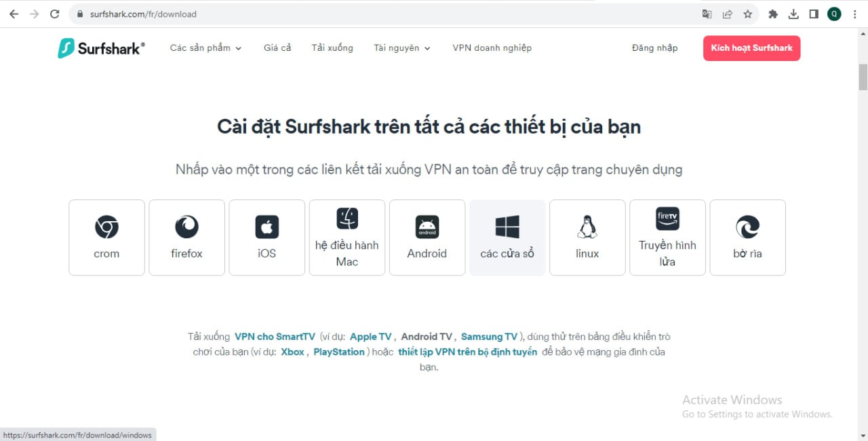
Task: Click the 'Đăng nhập' login link
Action: coord(654,48)
